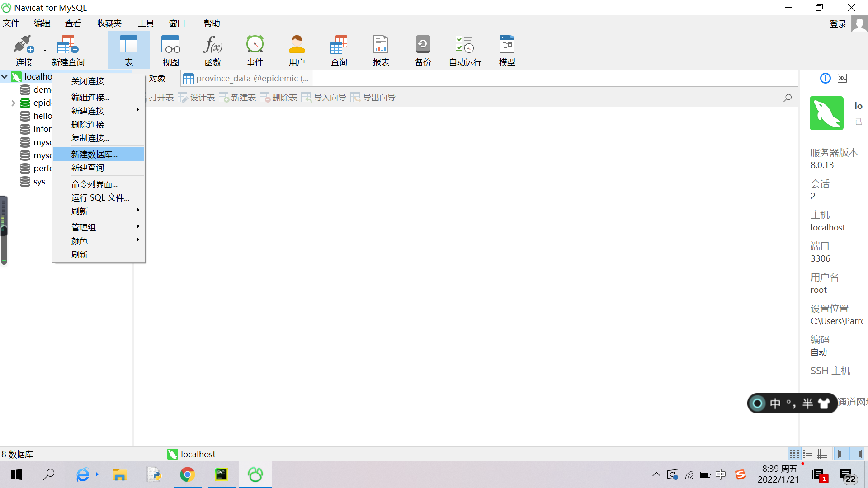Switch to the detail grid view mode
This screenshot has width=868, height=488.
pyautogui.click(x=822, y=454)
